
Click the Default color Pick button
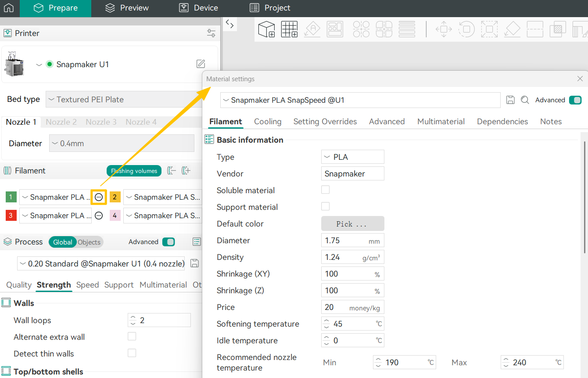tap(352, 224)
